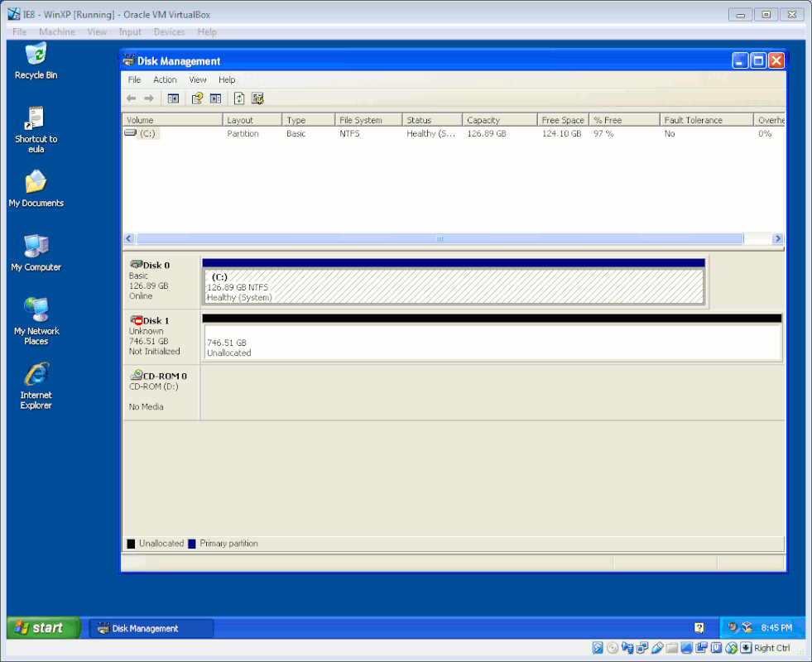Viewport: 812px width, 662px height.
Task: Open the VirtualBox Input menu
Action: (x=129, y=32)
